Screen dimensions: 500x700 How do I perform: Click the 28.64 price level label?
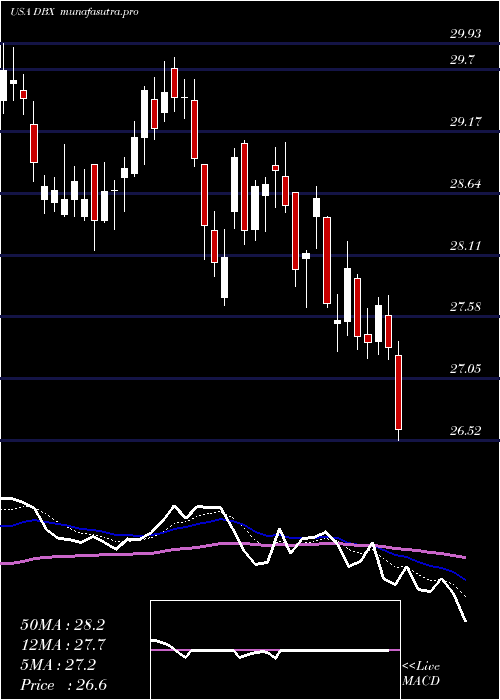pos(465,183)
